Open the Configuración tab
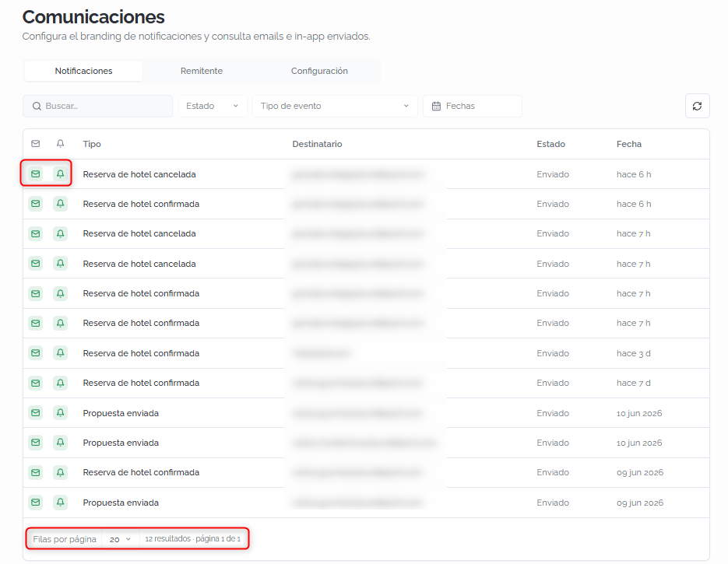Image resolution: width=728 pixels, height=564 pixels. [319, 71]
